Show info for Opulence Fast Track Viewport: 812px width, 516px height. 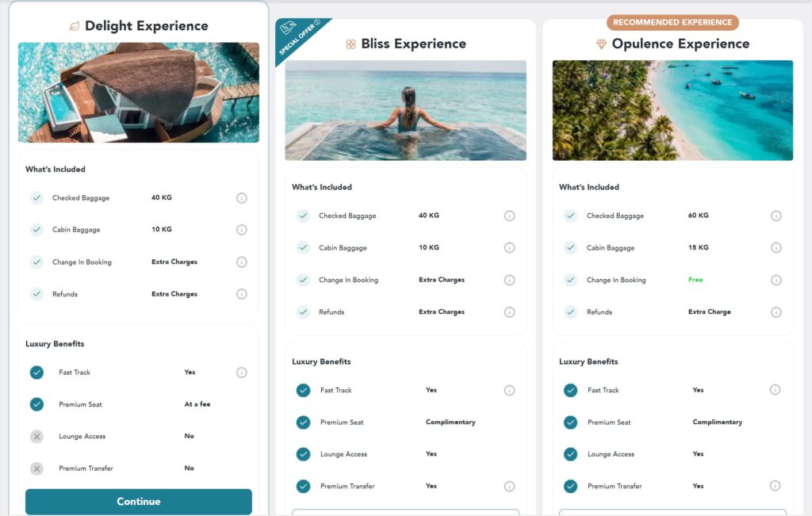point(775,390)
